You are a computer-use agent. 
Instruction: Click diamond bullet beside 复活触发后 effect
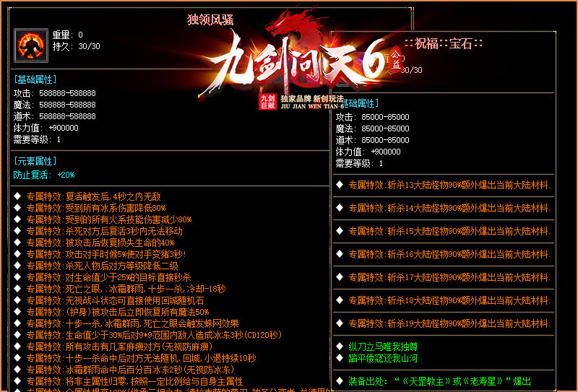(x=17, y=196)
